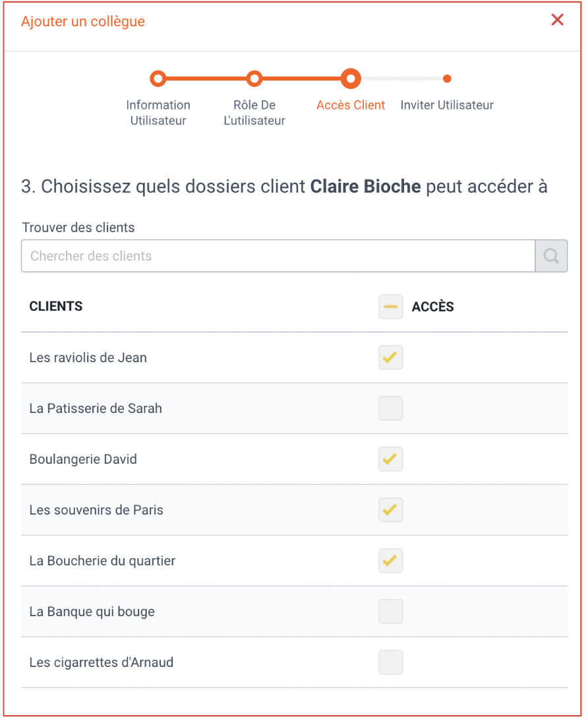Click the Inviter Utilisateur step dot
The width and height of the screenshot is (588, 723).
[447, 79]
